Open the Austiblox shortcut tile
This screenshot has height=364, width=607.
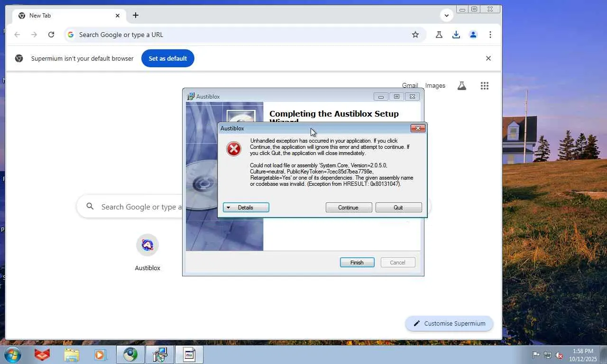click(x=147, y=253)
